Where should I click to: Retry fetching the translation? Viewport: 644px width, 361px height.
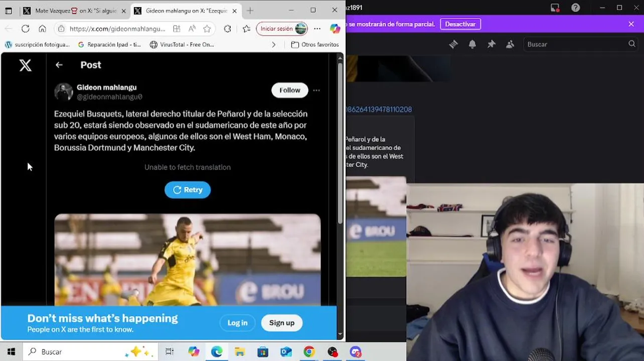tap(188, 190)
